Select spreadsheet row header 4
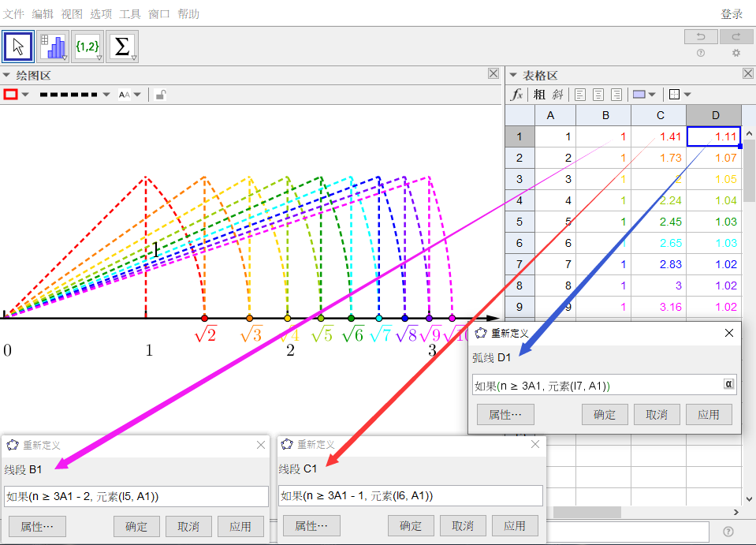This screenshot has height=545, width=756. [520, 200]
